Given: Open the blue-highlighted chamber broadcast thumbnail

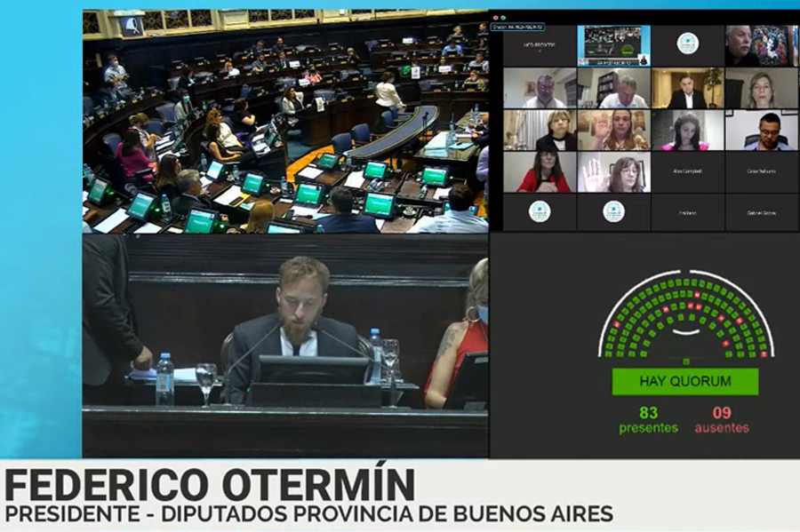Looking at the screenshot, I should 613,44.
